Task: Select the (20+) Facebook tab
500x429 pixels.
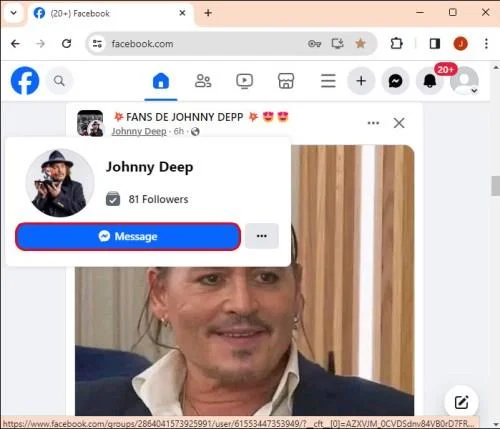Action: tap(110, 13)
